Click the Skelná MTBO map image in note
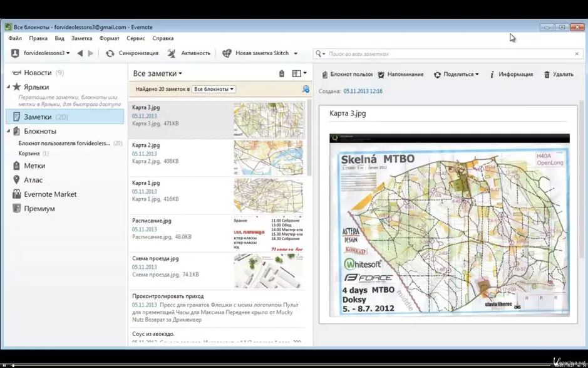This screenshot has width=588, height=368. pos(449,225)
